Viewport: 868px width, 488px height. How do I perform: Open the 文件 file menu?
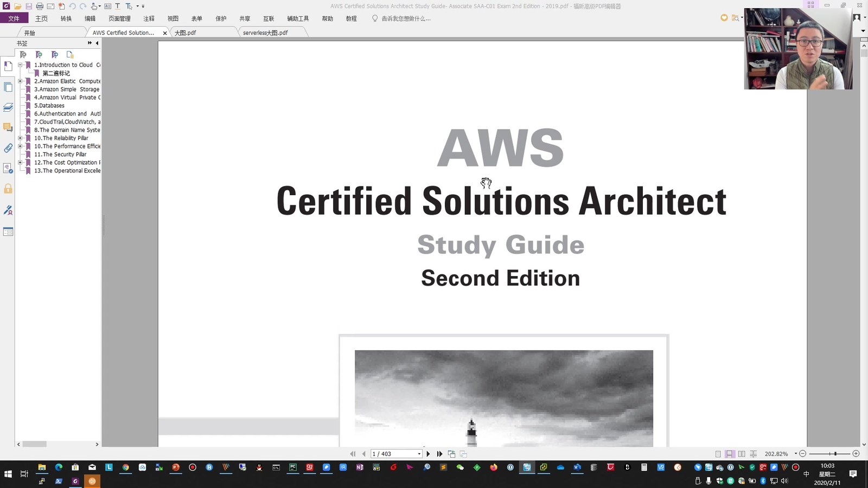14,18
